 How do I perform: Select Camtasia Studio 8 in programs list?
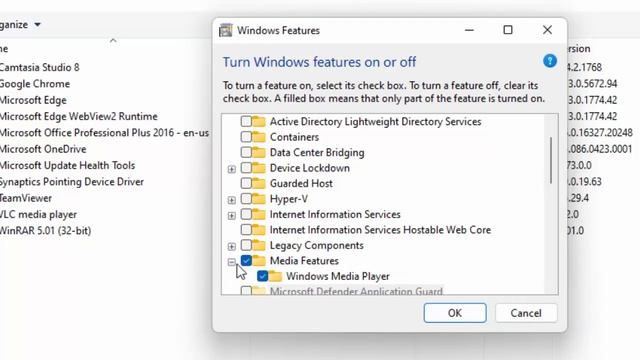coord(40,67)
